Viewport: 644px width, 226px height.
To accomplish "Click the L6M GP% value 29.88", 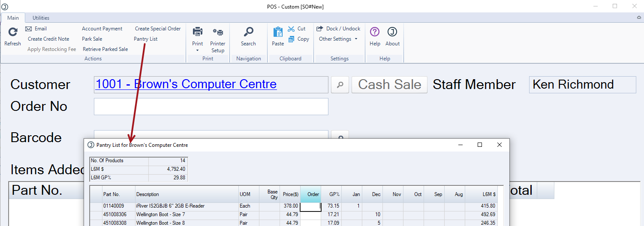I will point(168,178).
